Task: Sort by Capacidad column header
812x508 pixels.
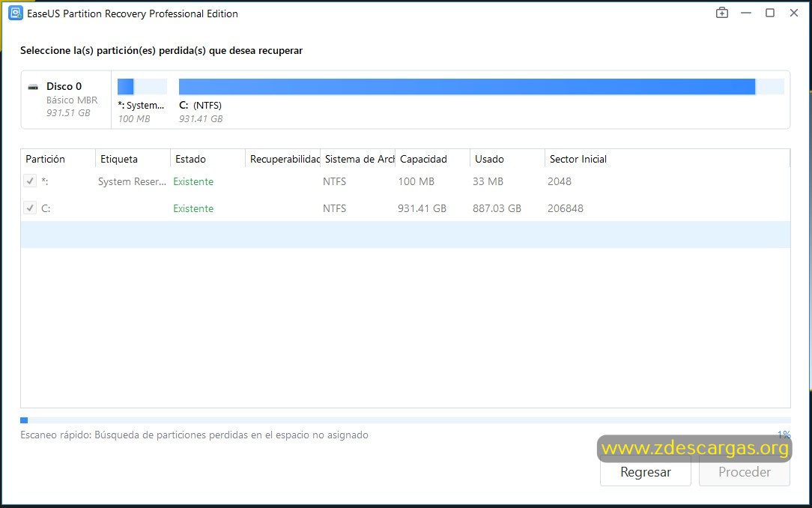Action: click(x=432, y=158)
